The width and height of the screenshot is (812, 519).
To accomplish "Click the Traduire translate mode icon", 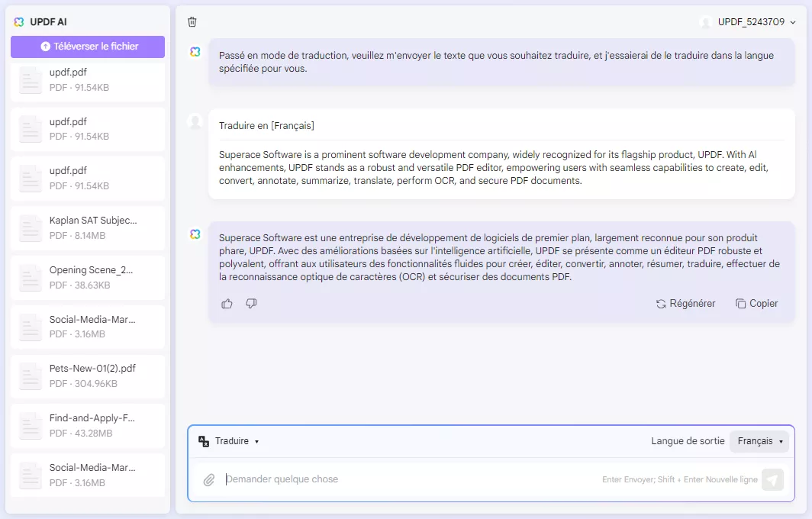I will 202,441.
